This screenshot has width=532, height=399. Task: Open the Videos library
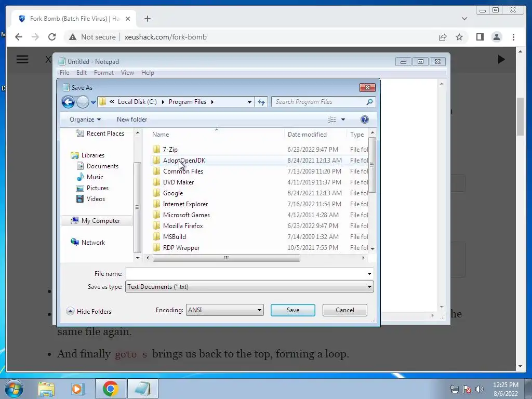pyautogui.click(x=96, y=199)
